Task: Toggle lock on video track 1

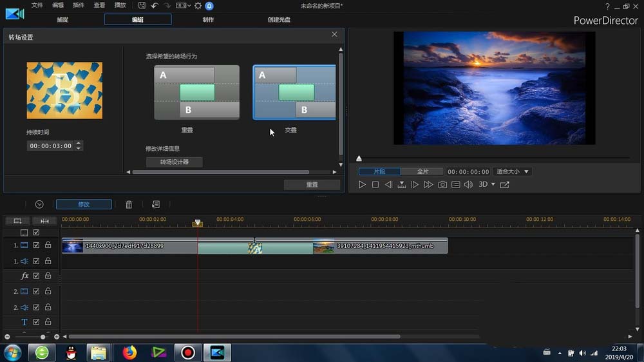Action: pos(48,245)
